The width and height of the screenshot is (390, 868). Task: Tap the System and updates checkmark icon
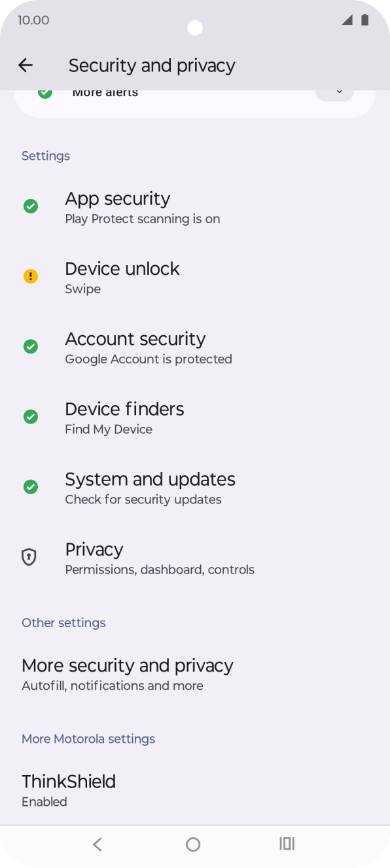coord(30,486)
